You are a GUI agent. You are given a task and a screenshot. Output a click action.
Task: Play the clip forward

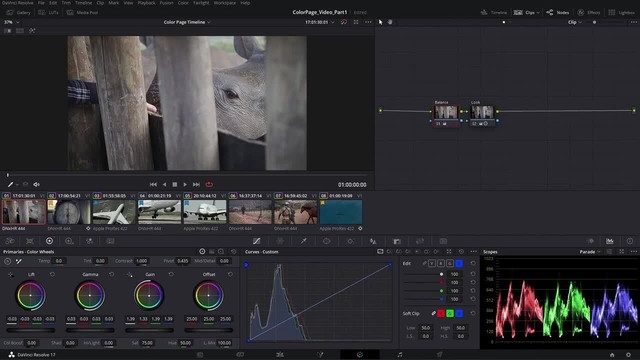tap(185, 184)
